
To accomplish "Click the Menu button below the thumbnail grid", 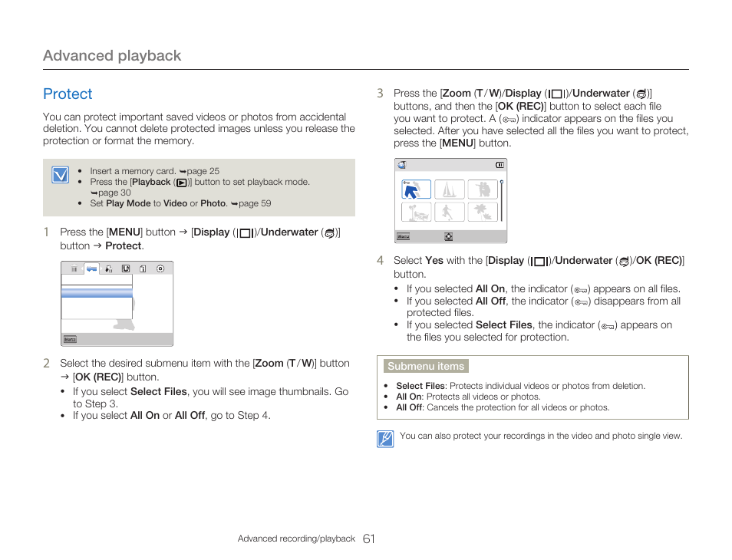I will coord(403,236).
